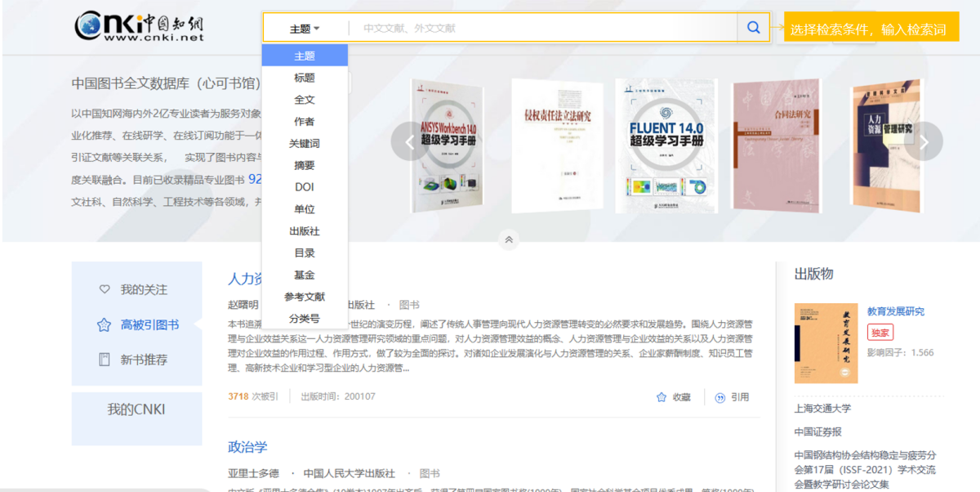Viewport: 980px width, 492px height.
Task: Click the 出版物 section heading
Action: click(x=813, y=275)
